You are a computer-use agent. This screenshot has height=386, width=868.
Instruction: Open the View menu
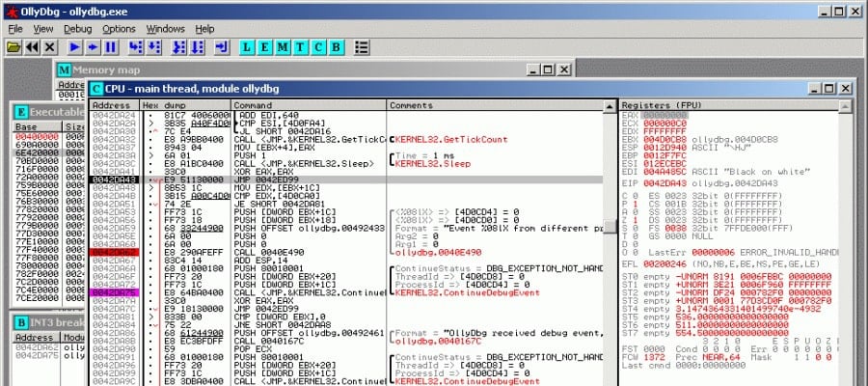click(x=43, y=29)
